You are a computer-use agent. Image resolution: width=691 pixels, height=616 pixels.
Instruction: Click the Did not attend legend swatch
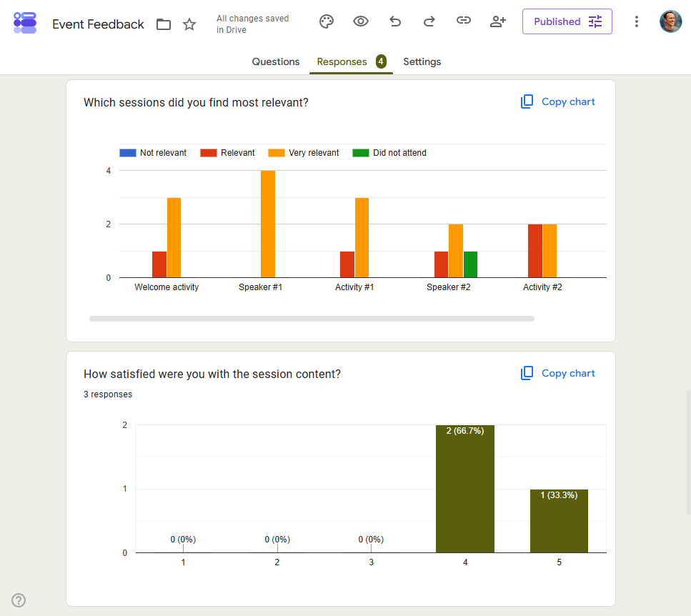tap(360, 153)
